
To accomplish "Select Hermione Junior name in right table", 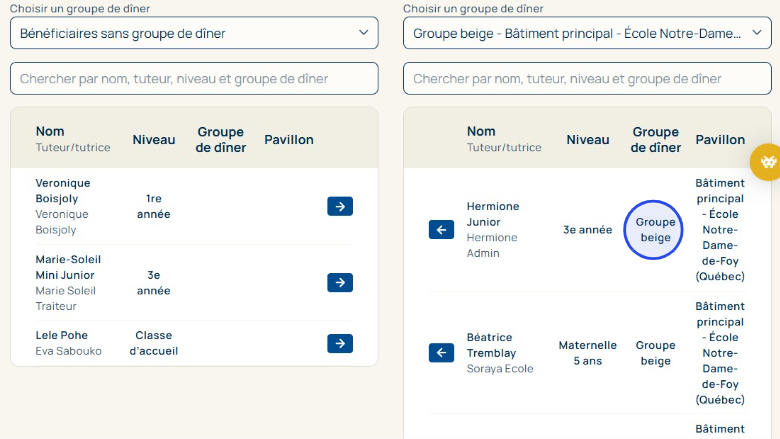I will click(x=493, y=214).
